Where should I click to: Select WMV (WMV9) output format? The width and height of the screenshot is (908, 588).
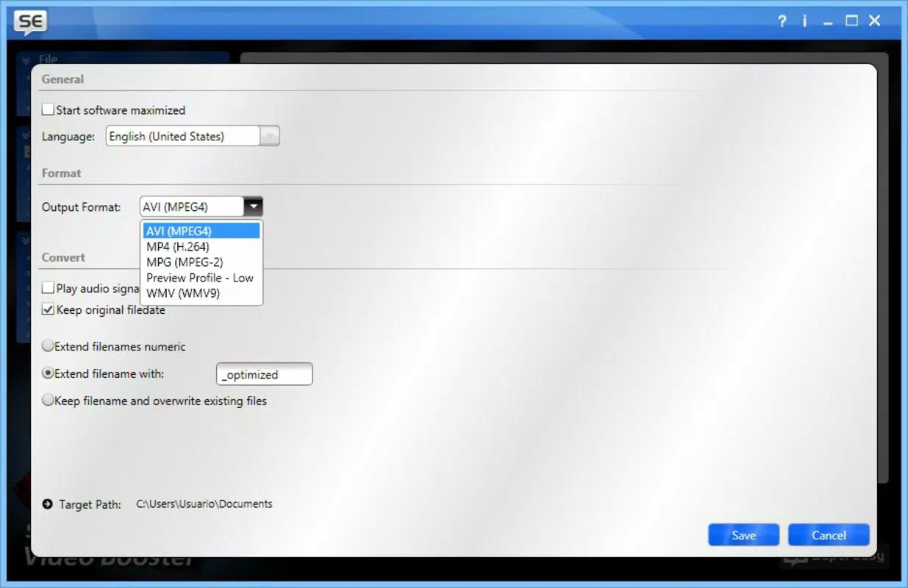click(x=201, y=293)
